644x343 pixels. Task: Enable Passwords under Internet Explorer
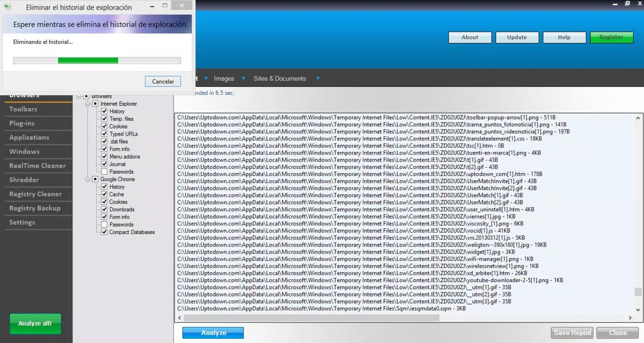point(104,172)
